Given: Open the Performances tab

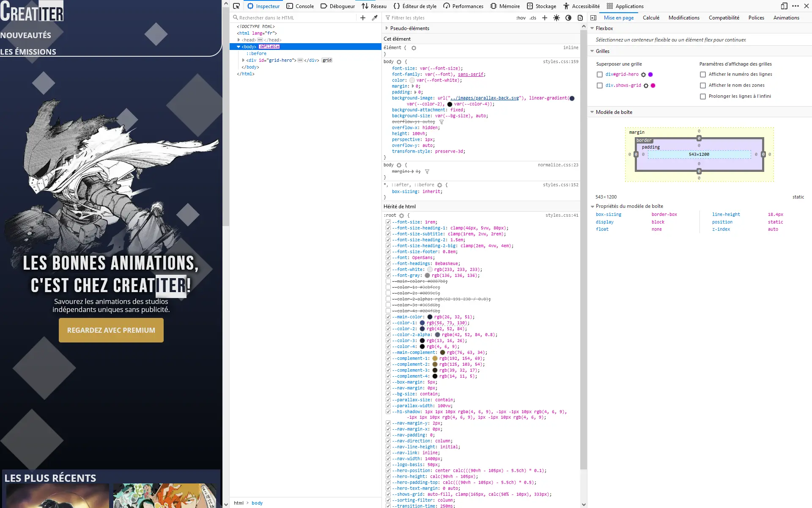Looking at the screenshot, I should point(464,6).
